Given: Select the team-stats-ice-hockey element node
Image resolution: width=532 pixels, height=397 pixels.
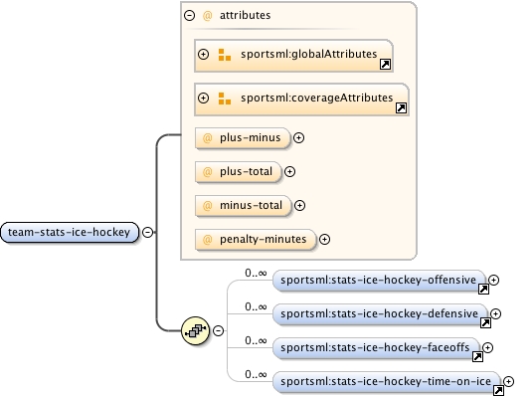Looking at the screenshot, I should [70, 232].
